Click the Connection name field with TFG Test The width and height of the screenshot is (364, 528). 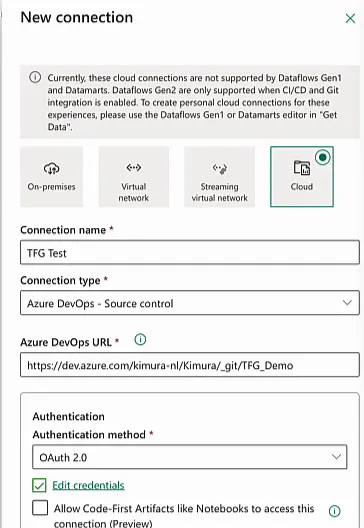pos(190,252)
